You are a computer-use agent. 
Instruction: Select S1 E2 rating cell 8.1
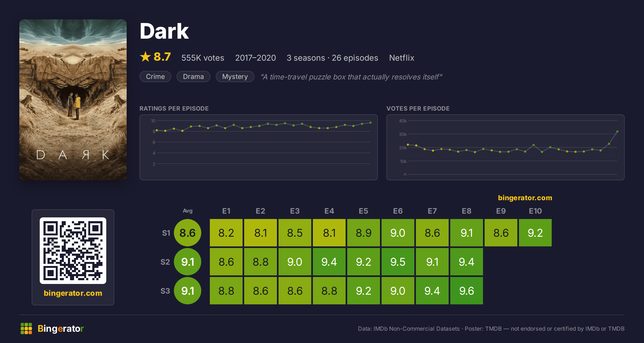pyautogui.click(x=261, y=233)
